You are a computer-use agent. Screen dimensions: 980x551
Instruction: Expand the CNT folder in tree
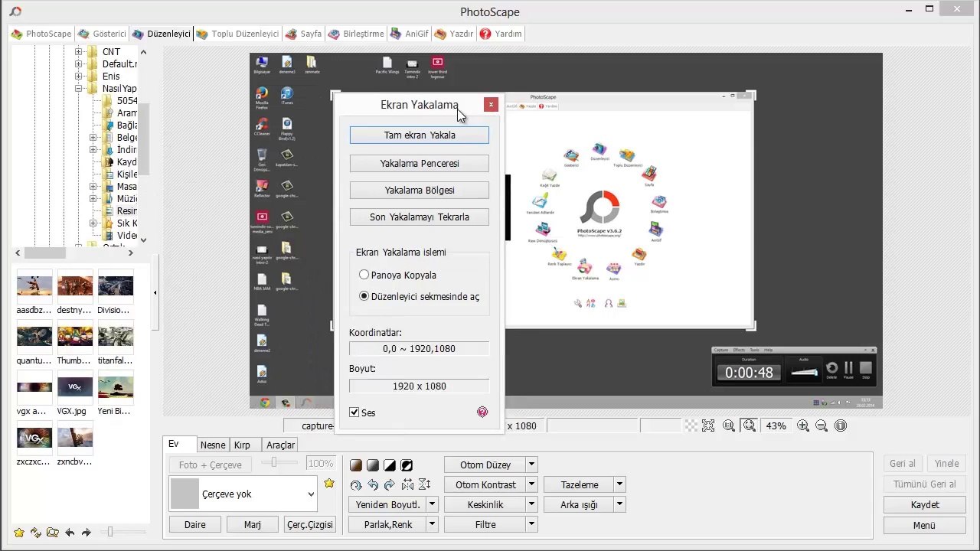(x=78, y=52)
